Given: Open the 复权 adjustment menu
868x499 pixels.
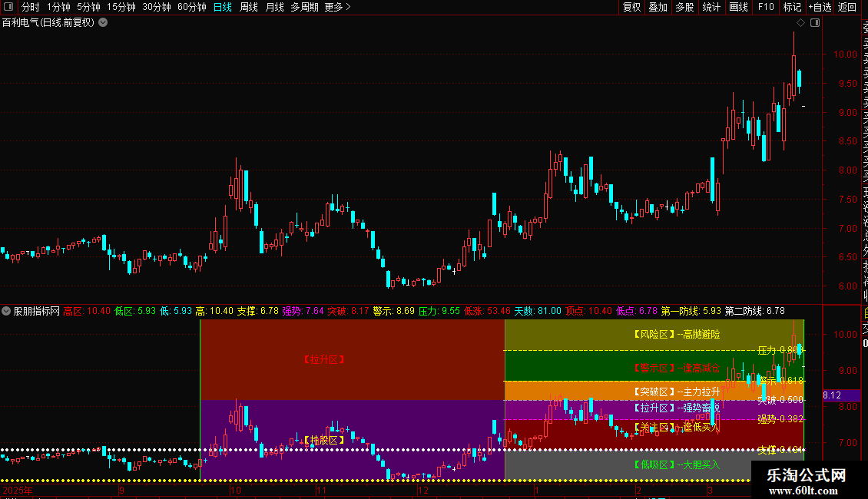Looking at the screenshot, I should tap(631, 7).
